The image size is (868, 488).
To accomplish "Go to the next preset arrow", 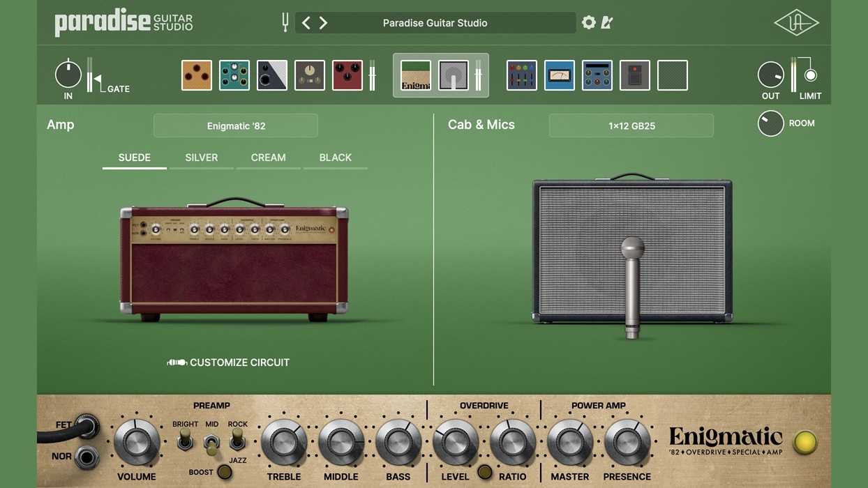I will coord(323,23).
